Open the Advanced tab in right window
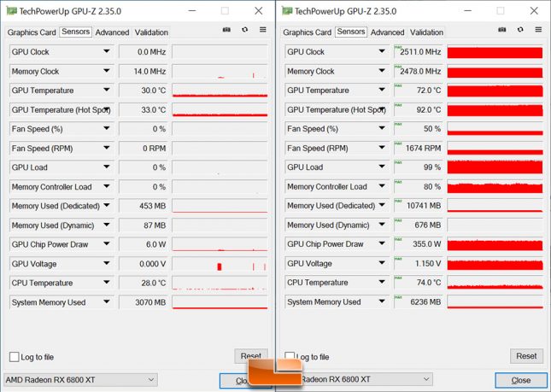The height and width of the screenshot is (392, 551). [388, 32]
